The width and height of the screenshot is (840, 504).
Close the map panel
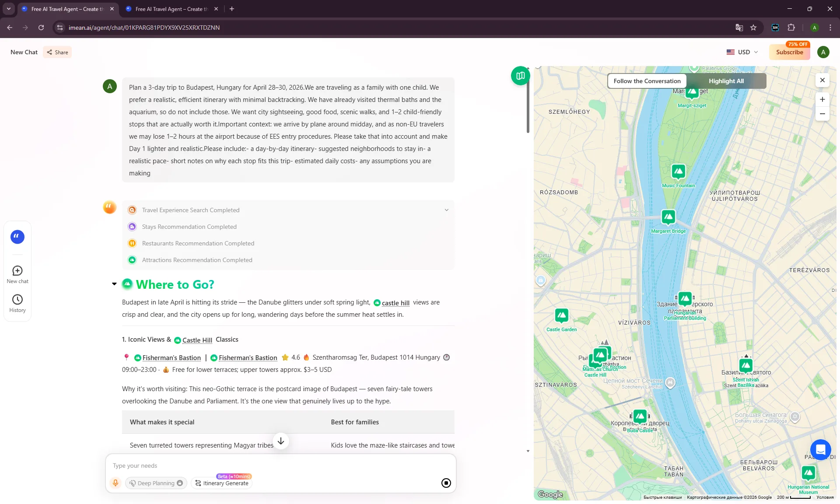[822, 80]
